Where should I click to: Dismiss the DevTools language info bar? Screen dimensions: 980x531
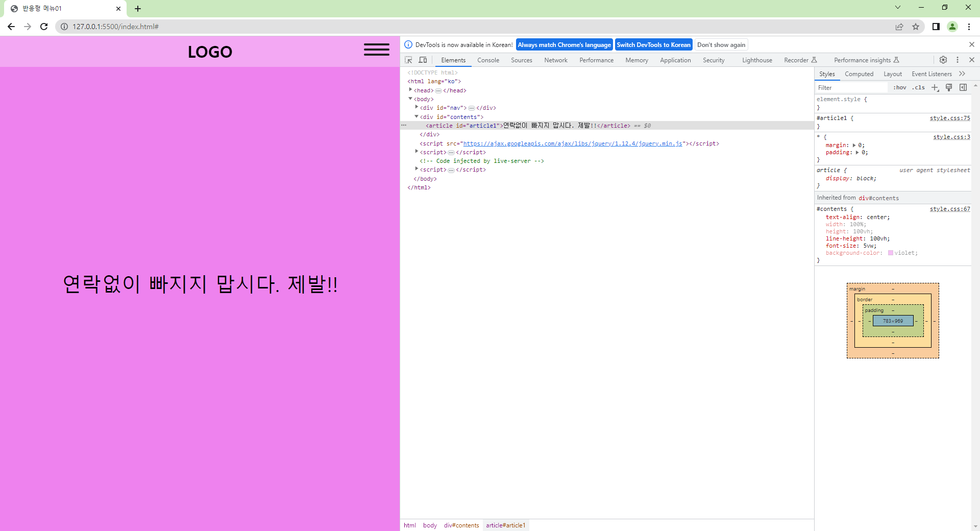pos(972,45)
